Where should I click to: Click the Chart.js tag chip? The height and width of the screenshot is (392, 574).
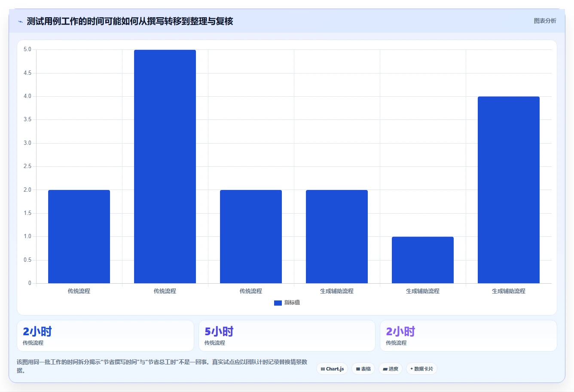[332, 369]
